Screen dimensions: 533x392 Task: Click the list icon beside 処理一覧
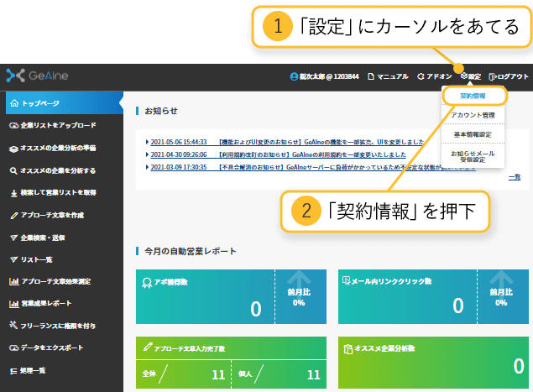[x=13, y=371]
